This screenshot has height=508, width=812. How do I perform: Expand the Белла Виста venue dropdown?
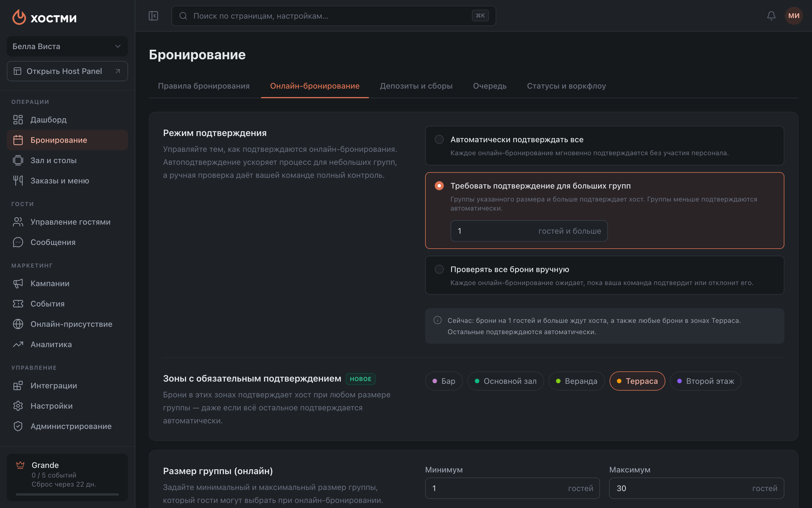pos(67,46)
